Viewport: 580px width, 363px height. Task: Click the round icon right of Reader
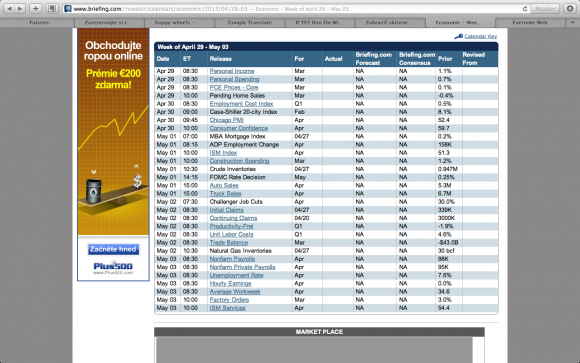(x=570, y=9)
